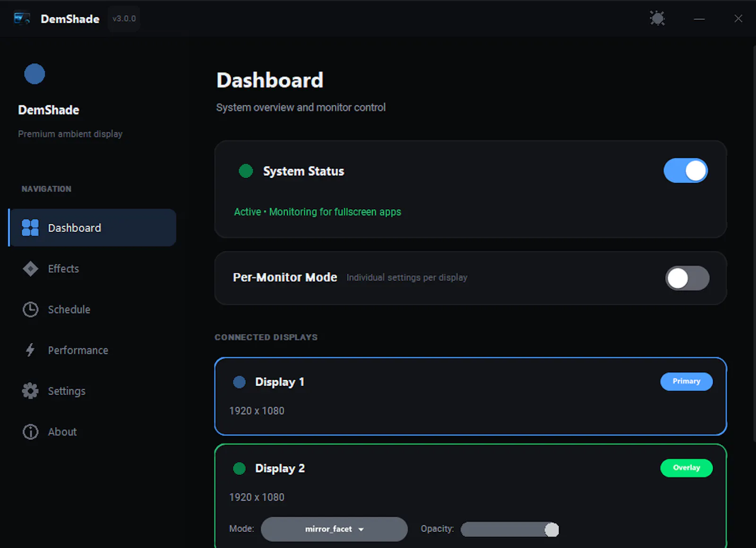Click the Settings gear icon
The width and height of the screenshot is (756, 548).
[30, 391]
